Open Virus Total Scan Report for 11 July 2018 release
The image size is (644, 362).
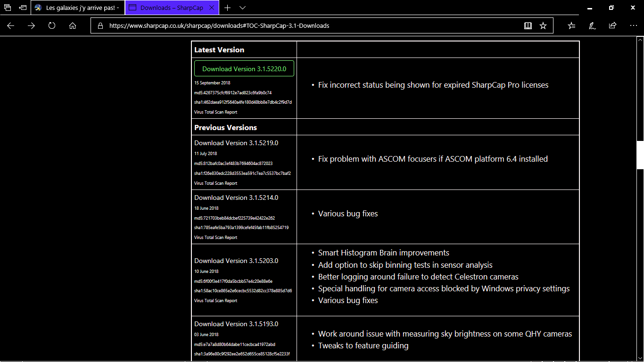click(216, 183)
